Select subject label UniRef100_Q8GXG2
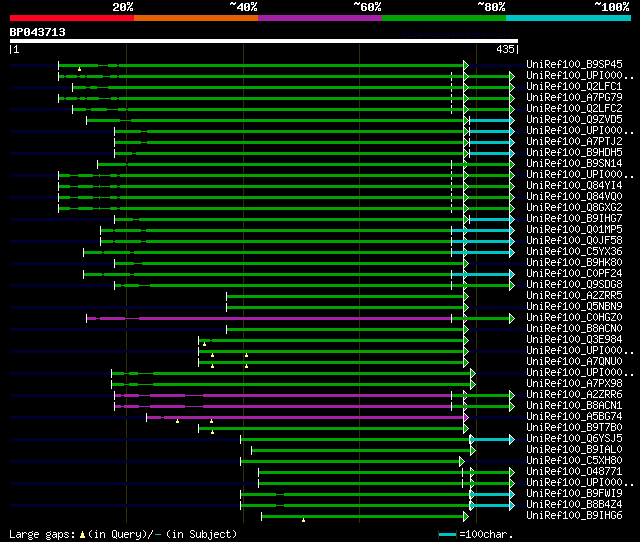Viewport: 640px width, 542px height. (574, 208)
